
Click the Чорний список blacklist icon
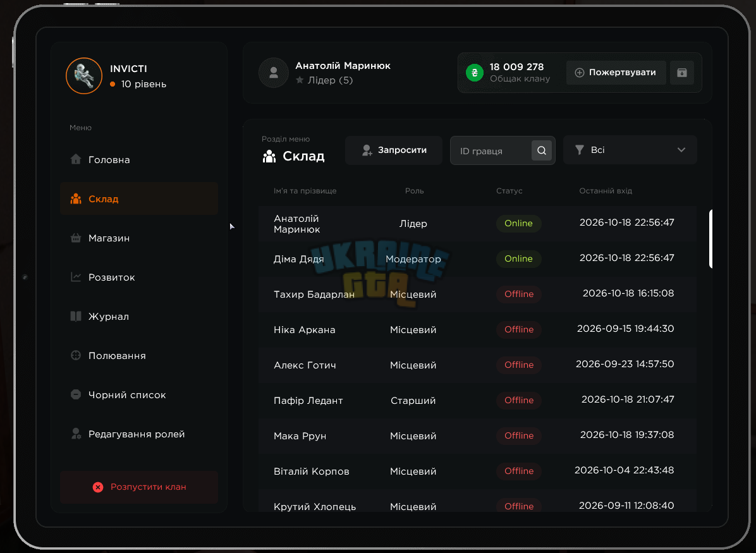[x=76, y=394]
